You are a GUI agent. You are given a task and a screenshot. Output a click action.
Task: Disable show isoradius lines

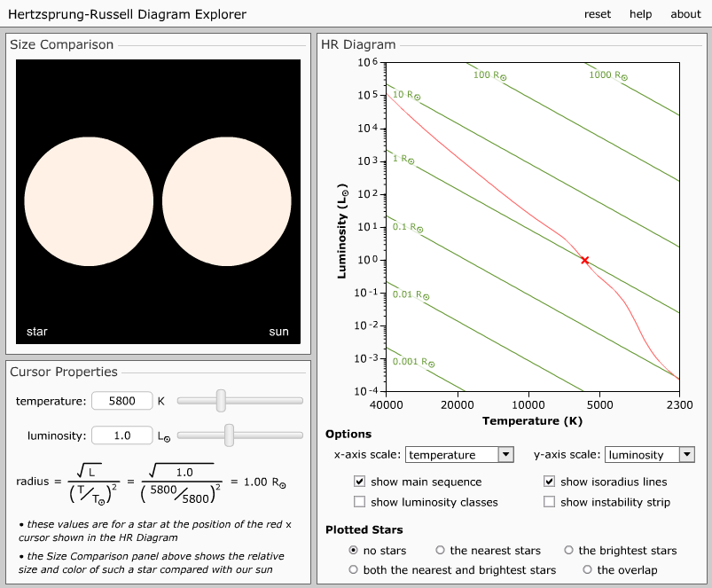coord(550,482)
